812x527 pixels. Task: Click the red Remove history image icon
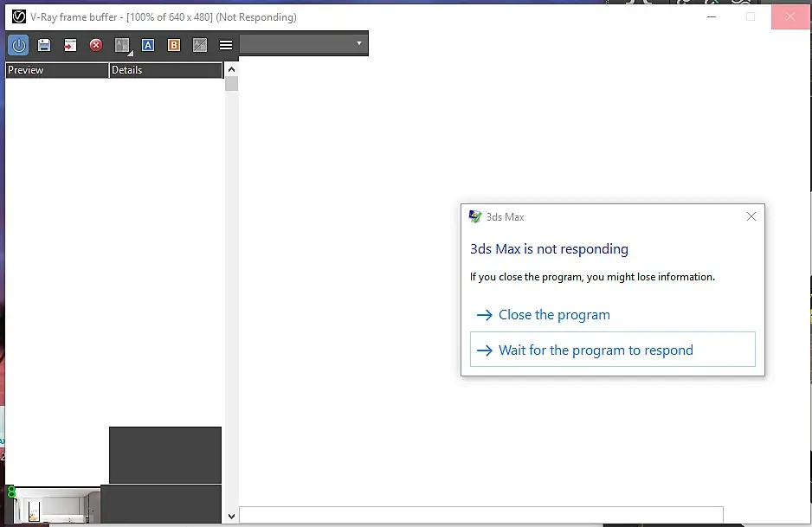point(96,45)
